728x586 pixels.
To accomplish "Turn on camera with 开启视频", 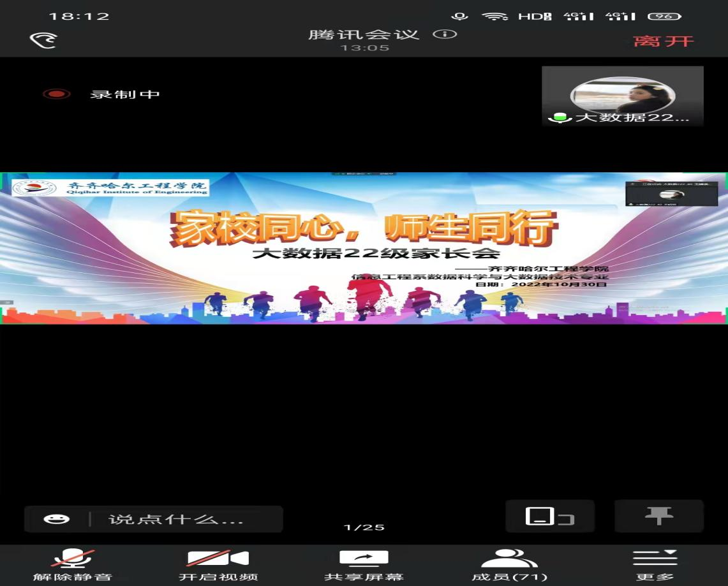I will (218, 564).
